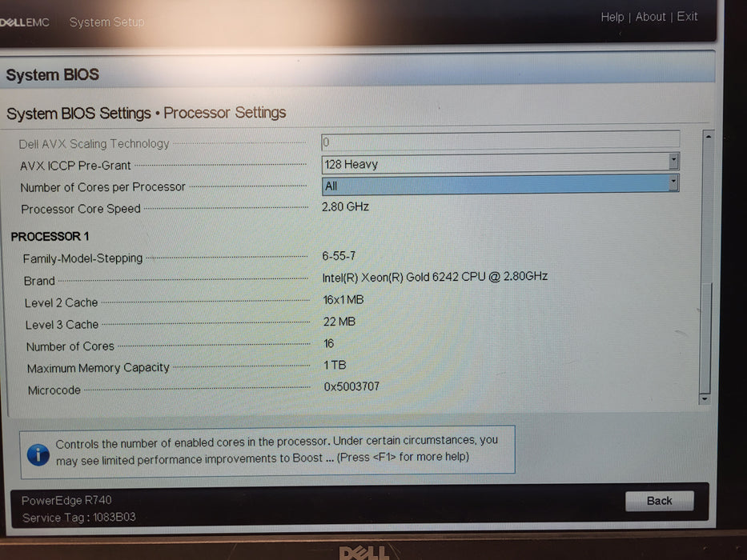Click the PROCESSOR 1 section heading
This screenshot has height=560, width=747.
[x=50, y=236]
